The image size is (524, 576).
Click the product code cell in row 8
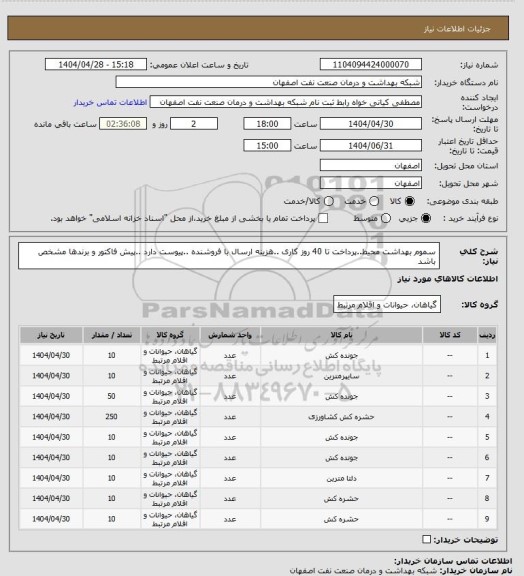450,498
